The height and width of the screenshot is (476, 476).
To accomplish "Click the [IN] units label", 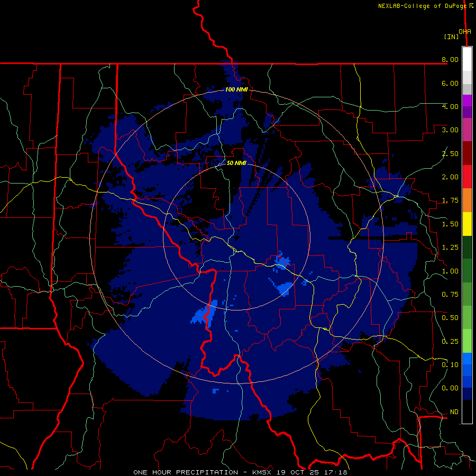I will click(451, 36).
